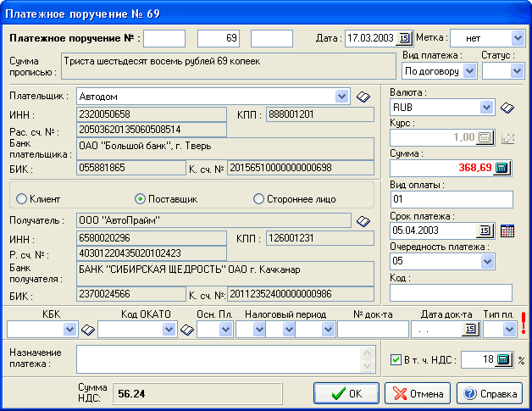Open the Очередность платежа dropdown
The height and width of the screenshot is (411, 532).
(x=487, y=262)
